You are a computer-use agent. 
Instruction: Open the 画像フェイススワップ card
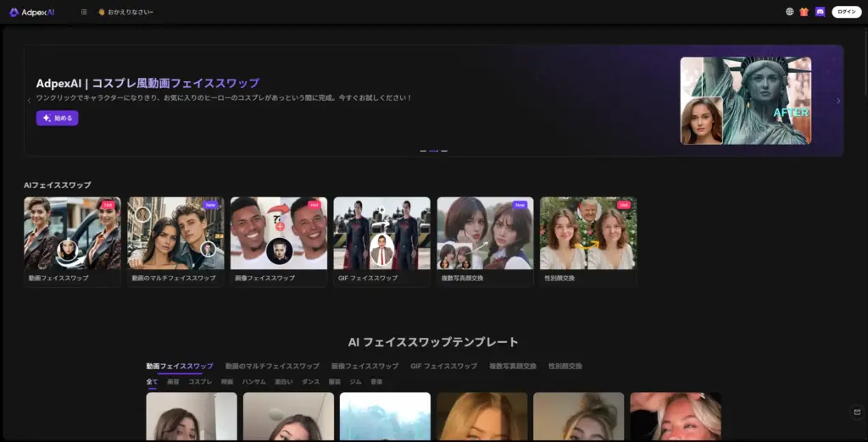point(278,241)
